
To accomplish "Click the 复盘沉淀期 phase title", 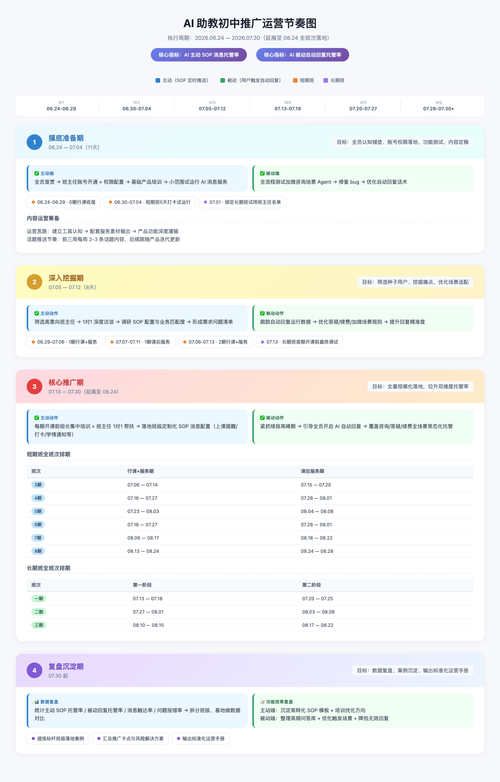I will click(x=66, y=667).
